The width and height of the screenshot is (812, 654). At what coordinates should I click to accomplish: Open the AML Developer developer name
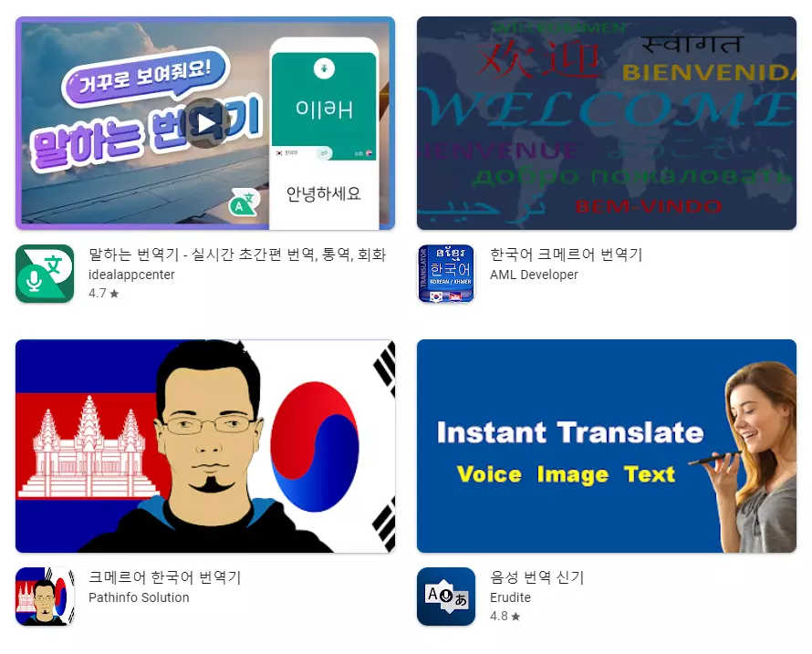click(534, 275)
